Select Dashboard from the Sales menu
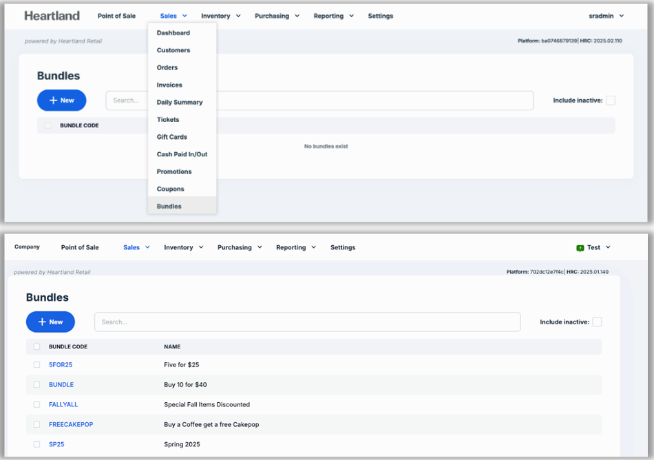 pos(173,33)
